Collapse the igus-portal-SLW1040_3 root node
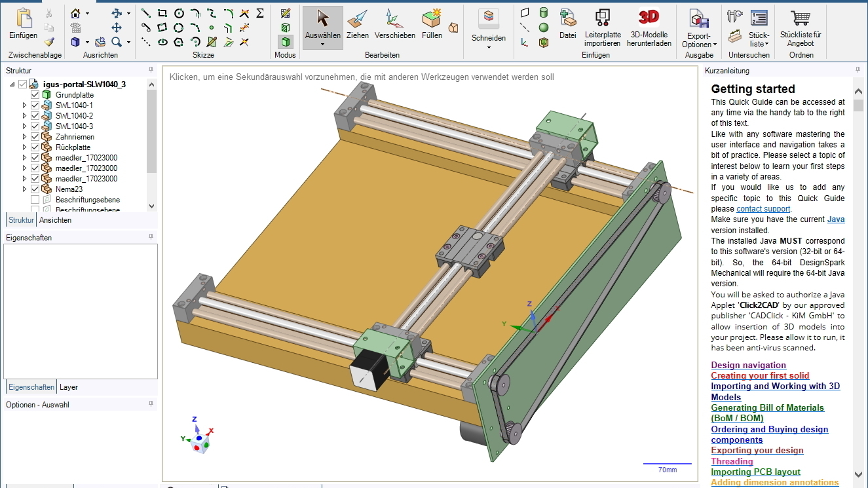Viewport: 868px width, 488px height. click(x=12, y=84)
